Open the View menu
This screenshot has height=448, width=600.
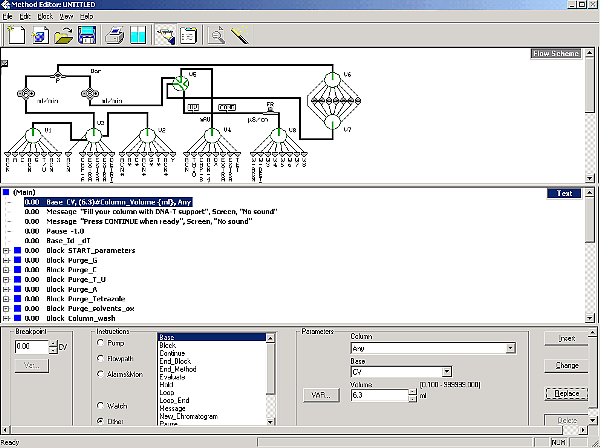[66, 16]
